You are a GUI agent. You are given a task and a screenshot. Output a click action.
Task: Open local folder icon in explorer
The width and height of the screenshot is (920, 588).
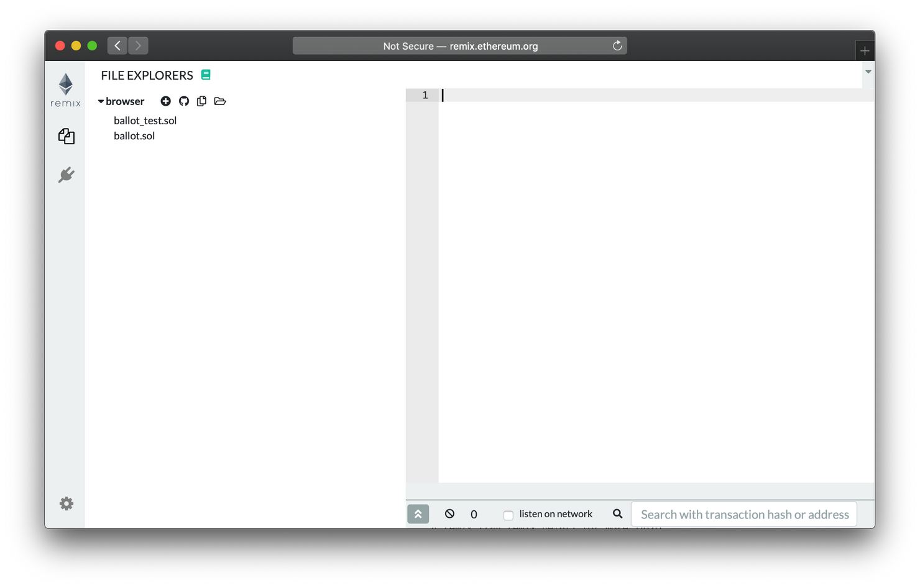click(x=220, y=101)
